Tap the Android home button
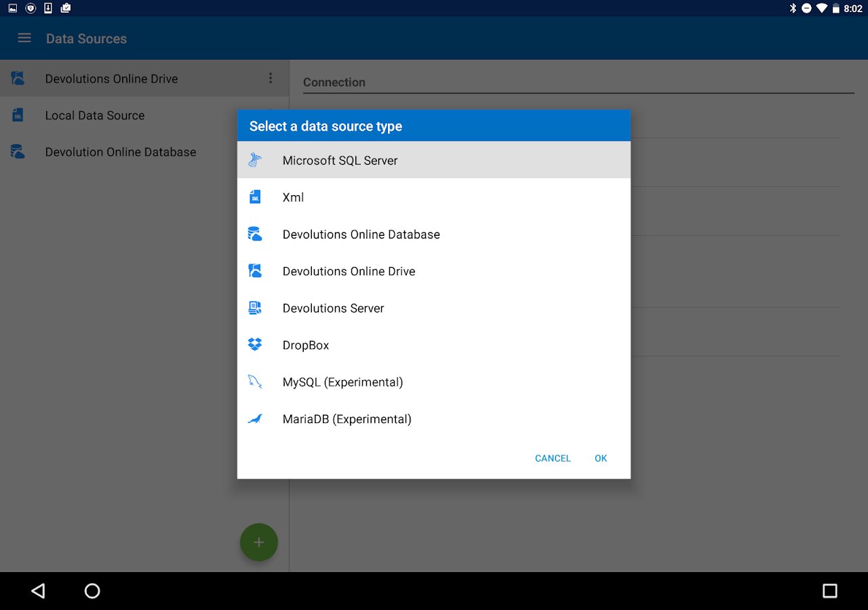 [x=92, y=591]
